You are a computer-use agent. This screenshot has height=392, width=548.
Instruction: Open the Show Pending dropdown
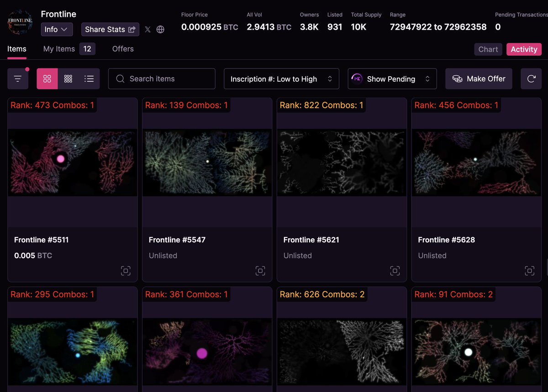click(x=392, y=79)
